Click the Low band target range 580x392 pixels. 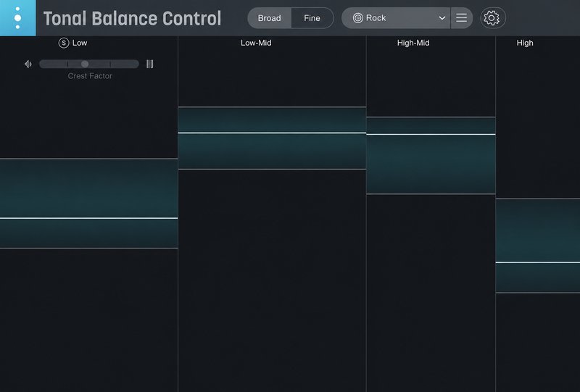pos(88,204)
